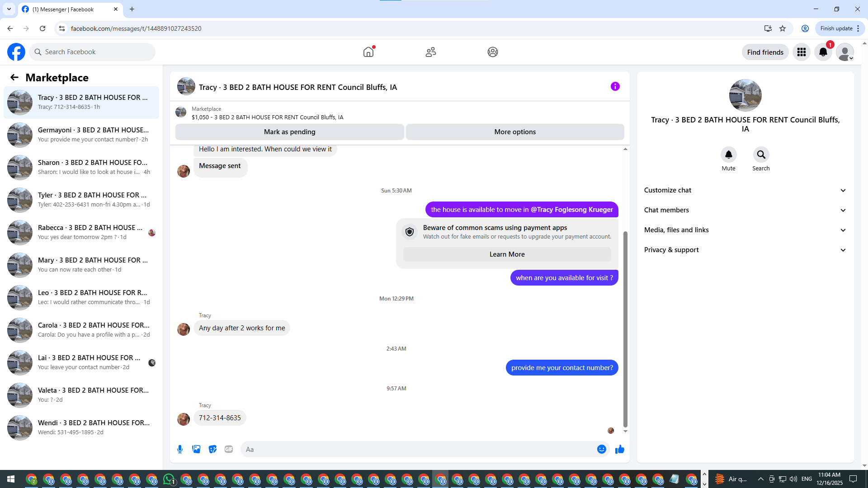Click the Tracy Foglesong Krueger mention
The image size is (868, 488).
point(572,210)
